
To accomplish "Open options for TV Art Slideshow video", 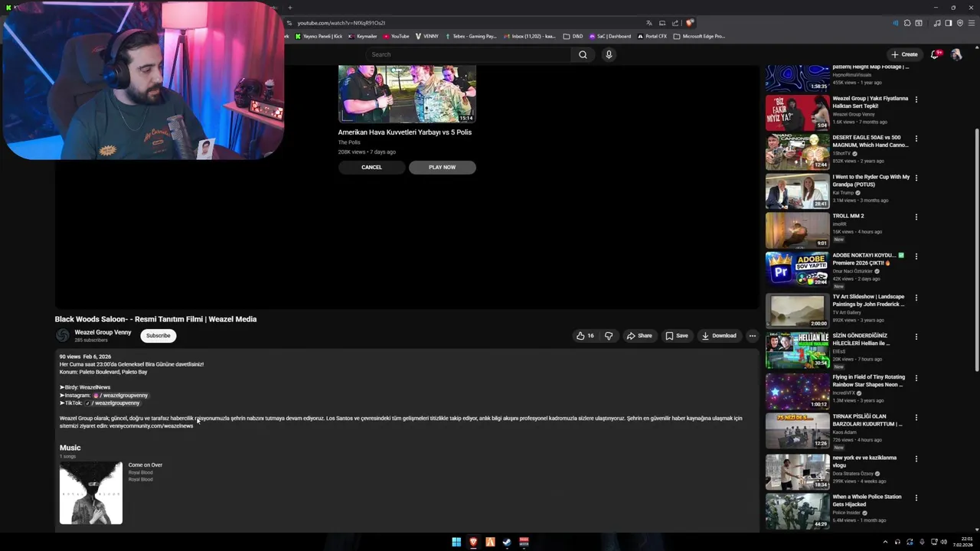I will 916,298.
